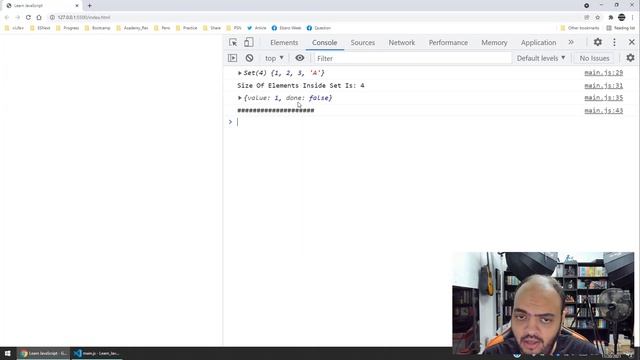Go forward in browser history
The image size is (640, 360).
pos(18,17)
